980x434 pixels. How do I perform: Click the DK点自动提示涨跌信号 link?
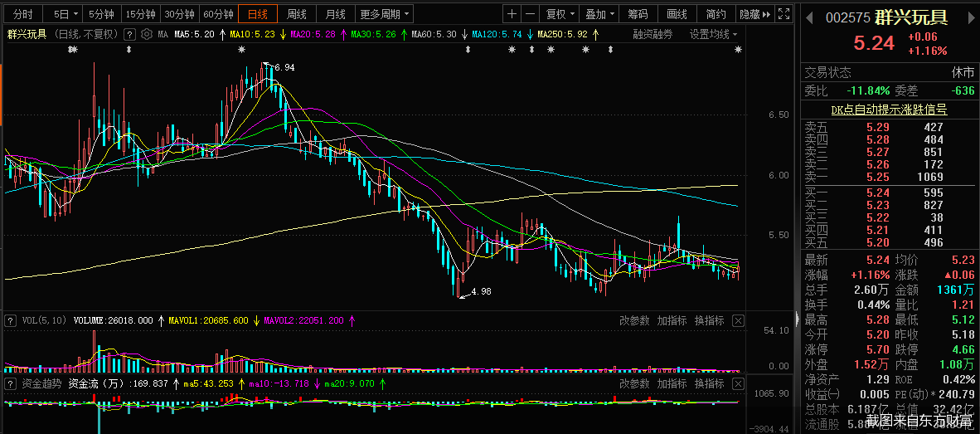point(889,109)
